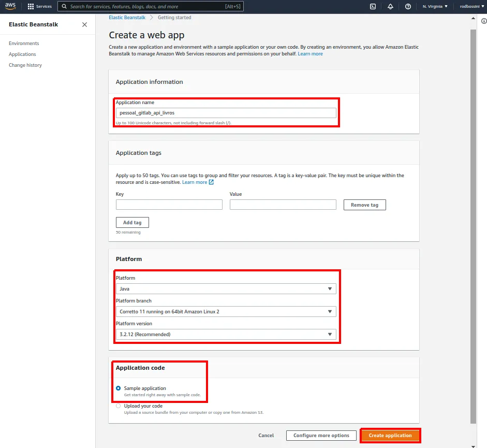Open the Services grid menu
Image resolution: width=487 pixels, height=448 pixels.
tap(39, 6)
